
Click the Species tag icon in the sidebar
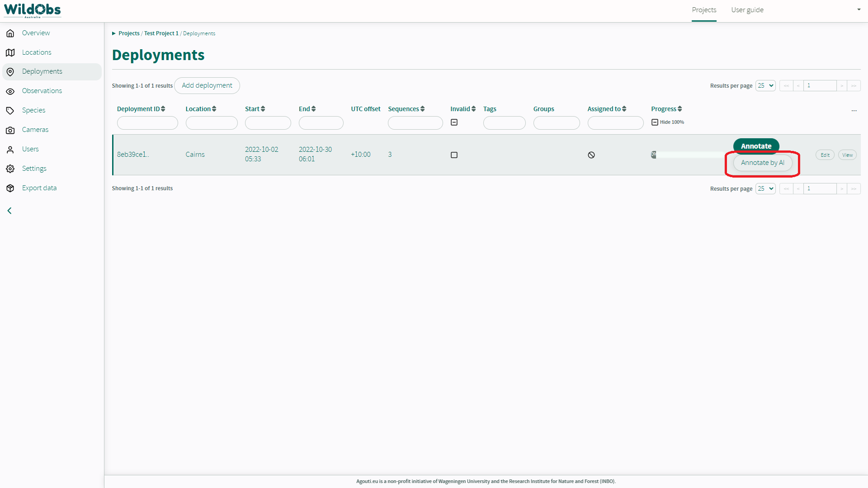point(10,111)
